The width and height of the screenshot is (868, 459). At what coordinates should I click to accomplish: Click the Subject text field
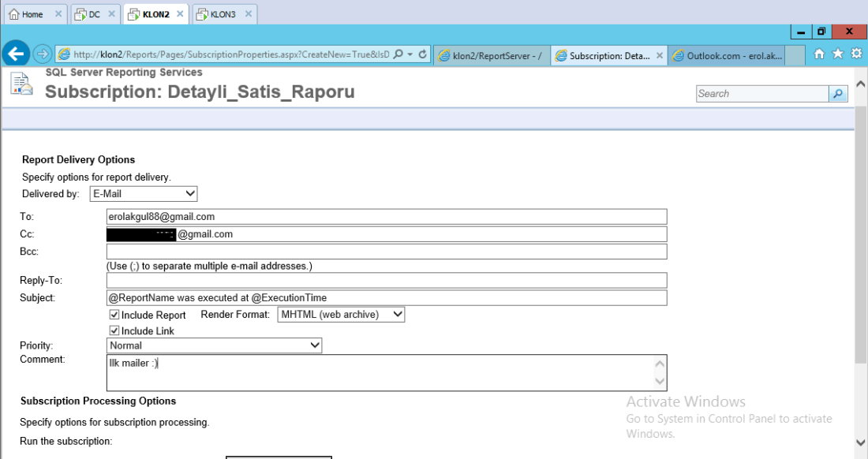pos(387,298)
